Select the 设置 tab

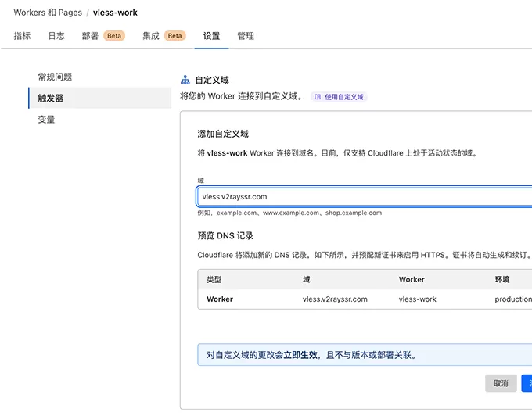click(211, 36)
